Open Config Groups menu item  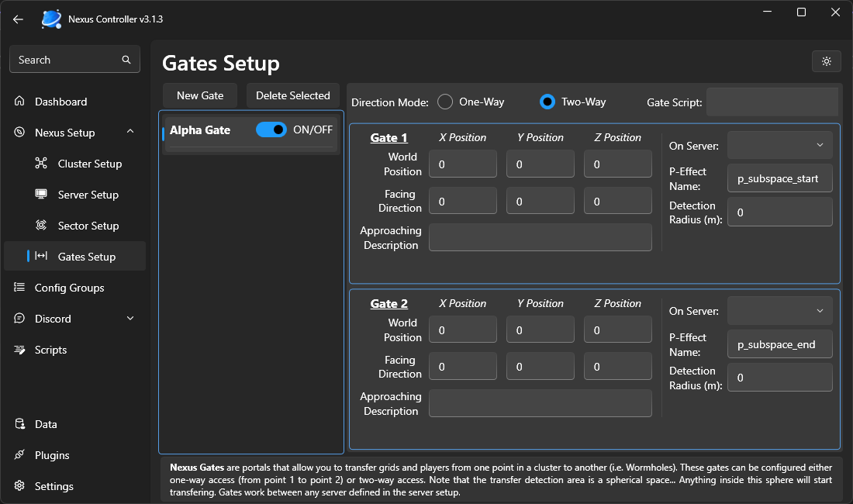coord(69,288)
